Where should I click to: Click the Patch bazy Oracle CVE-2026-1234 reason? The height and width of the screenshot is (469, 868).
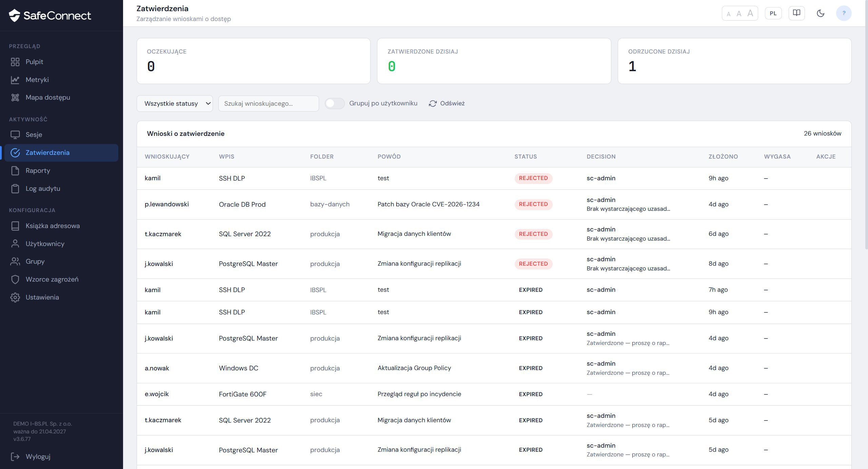(x=429, y=204)
